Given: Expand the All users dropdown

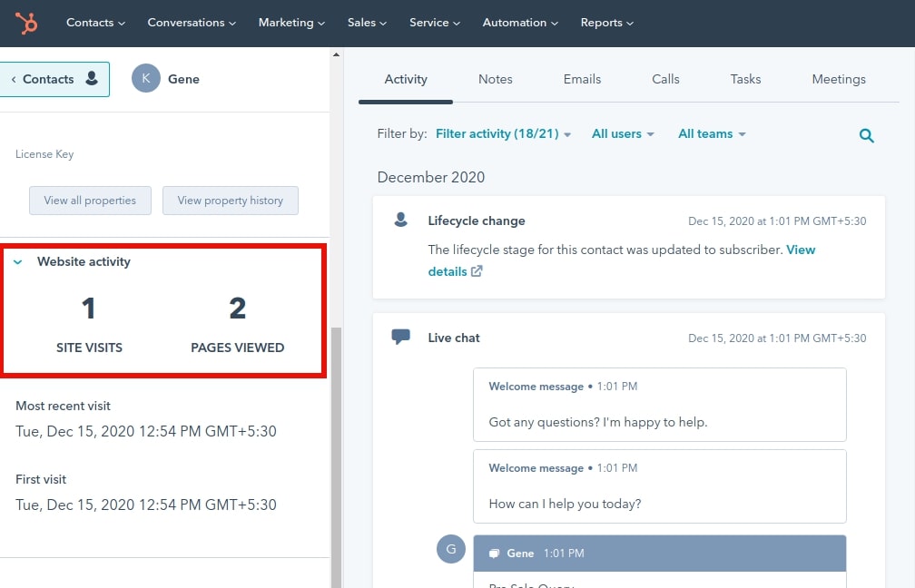Looking at the screenshot, I should 623,133.
